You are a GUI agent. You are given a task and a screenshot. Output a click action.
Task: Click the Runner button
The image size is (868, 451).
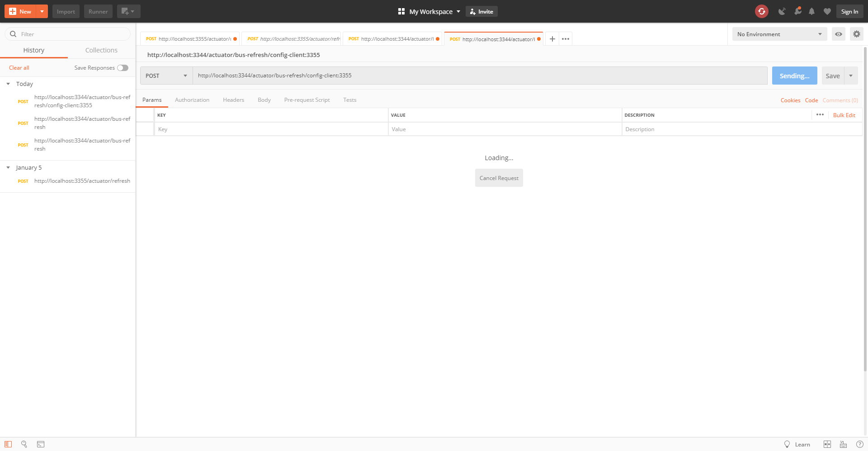tap(98, 11)
